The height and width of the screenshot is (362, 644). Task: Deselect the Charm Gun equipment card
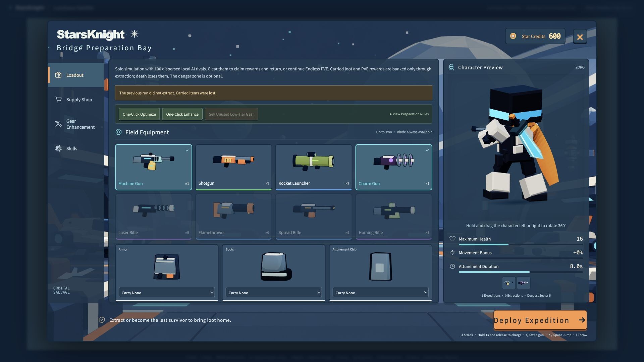pos(394,167)
